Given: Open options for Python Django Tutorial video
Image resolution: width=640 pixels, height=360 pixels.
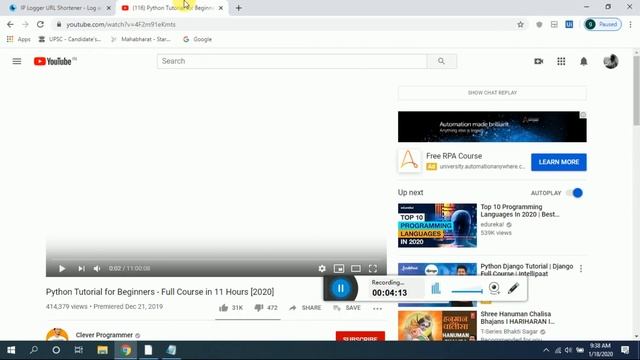Looking at the screenshot, I should (x=581, y=269).
